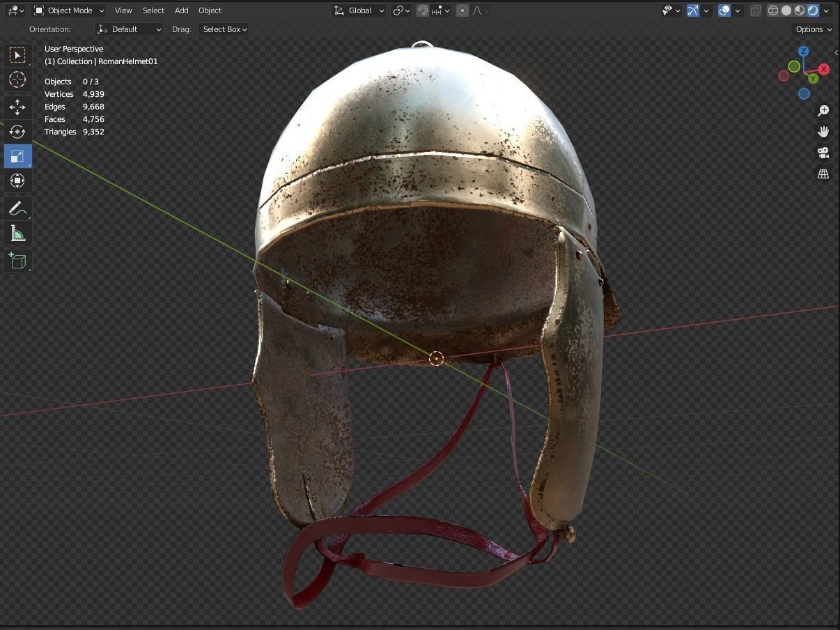The image size is (840, 630).
Task: Switch to wireframe shading
Action: (x=773, y=10)
